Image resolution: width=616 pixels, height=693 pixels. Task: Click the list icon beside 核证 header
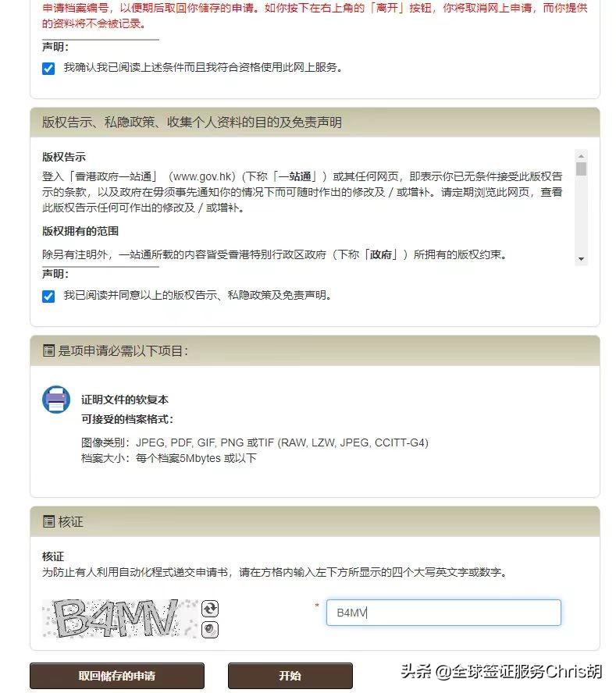[48, 521]
